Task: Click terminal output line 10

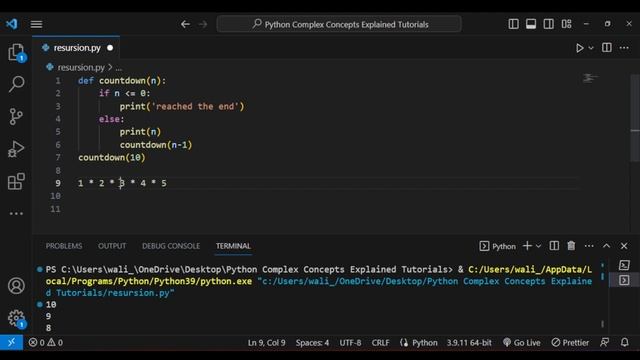Action: (51, 304)
